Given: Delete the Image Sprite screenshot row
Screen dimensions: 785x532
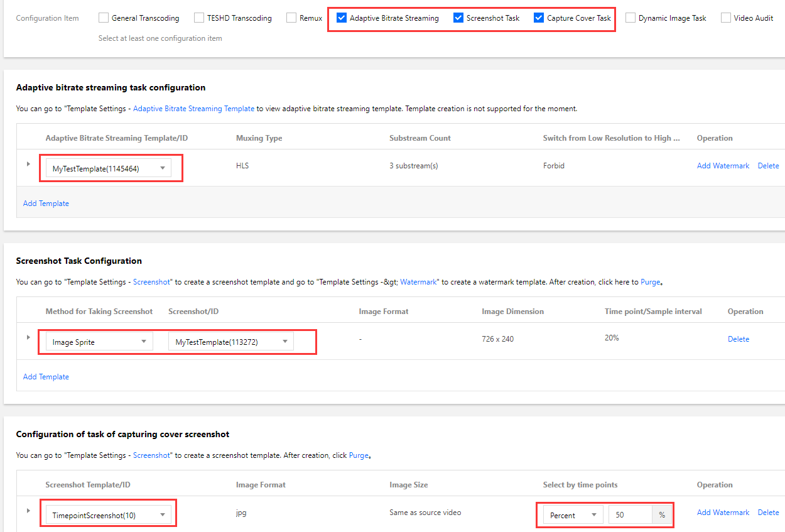Looking at the screenshot, I should pos(739,339).
